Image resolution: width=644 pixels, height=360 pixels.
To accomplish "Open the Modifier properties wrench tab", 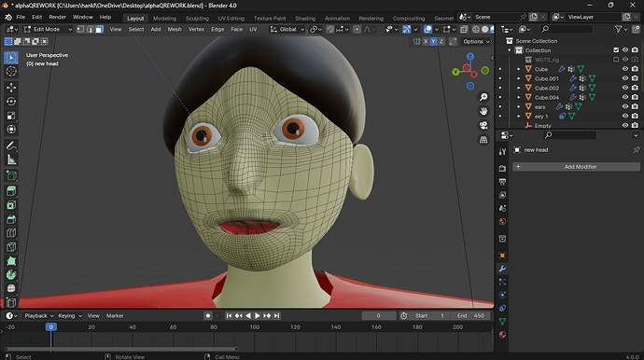I will [502, 269].
